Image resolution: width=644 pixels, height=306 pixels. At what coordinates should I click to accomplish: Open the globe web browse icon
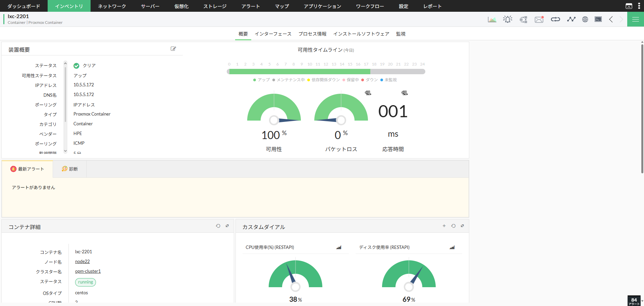click(x=585, y=19)
